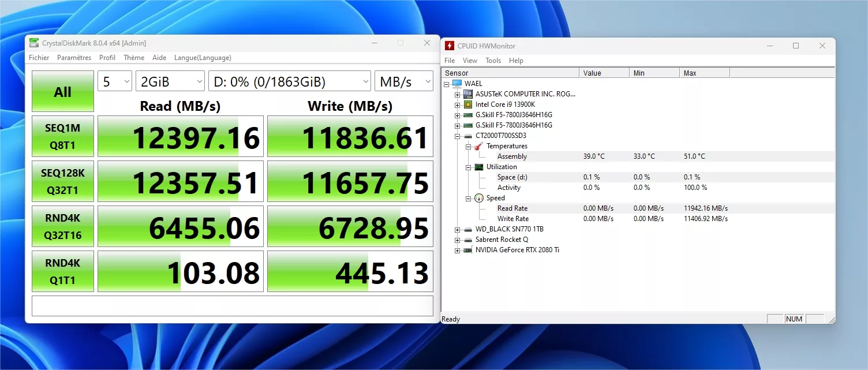Open the Fichier menu in CrystalDiskMark
This screenshot has height=370, width=868.
pyautogui.click(x=39, y=58)
